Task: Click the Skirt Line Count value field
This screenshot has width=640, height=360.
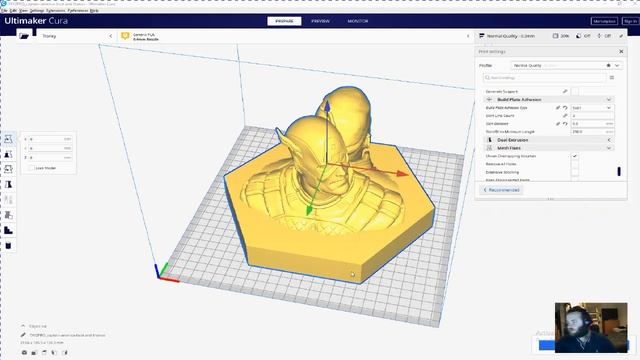Action: click(x=592, y=116)
